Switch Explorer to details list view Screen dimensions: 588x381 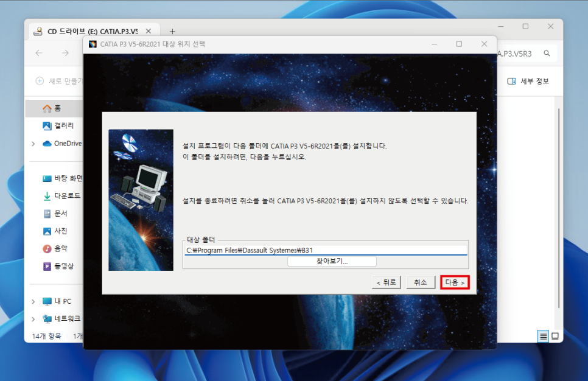point(543,337)
